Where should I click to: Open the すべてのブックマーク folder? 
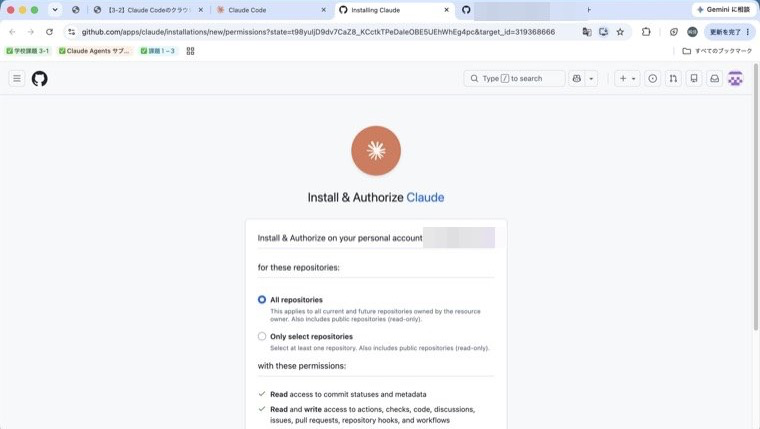click(x=717, y=51)
